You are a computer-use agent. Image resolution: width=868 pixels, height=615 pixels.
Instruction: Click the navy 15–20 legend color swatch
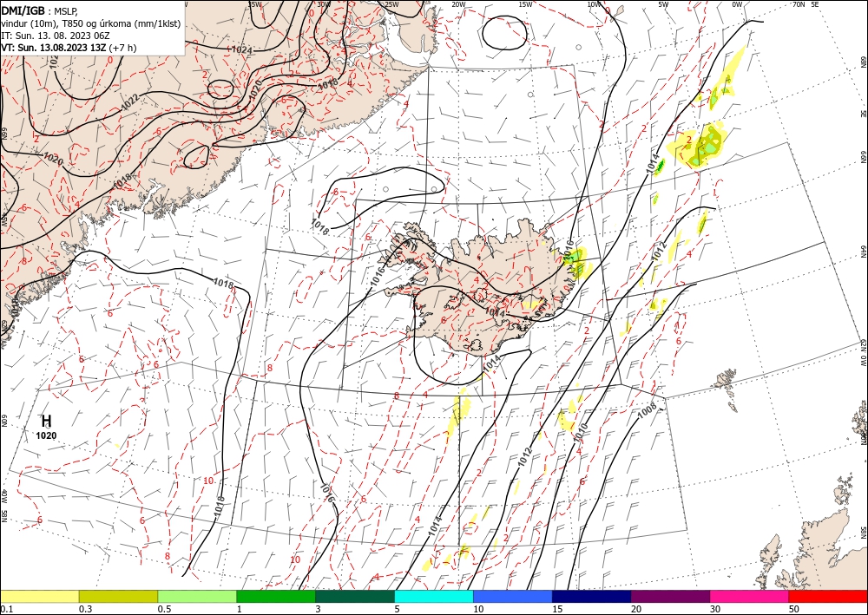pyautogui.click(x=592, y=596)
